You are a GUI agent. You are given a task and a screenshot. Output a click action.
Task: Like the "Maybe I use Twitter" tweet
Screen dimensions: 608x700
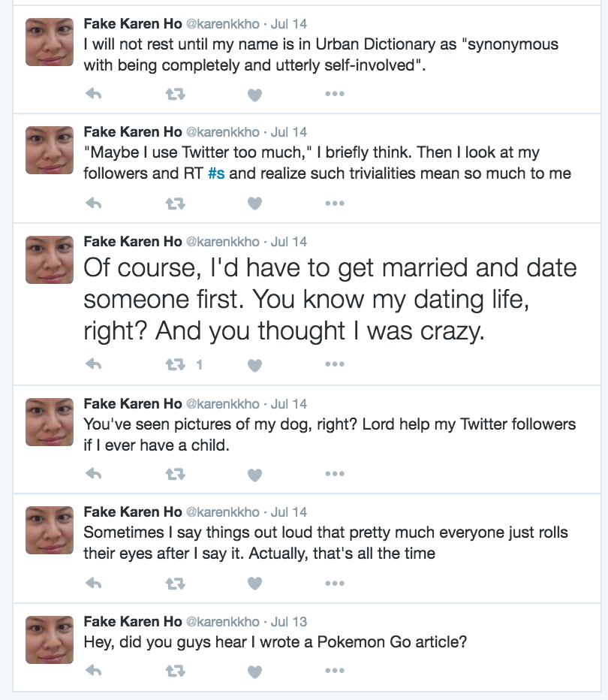pos(255,204)
